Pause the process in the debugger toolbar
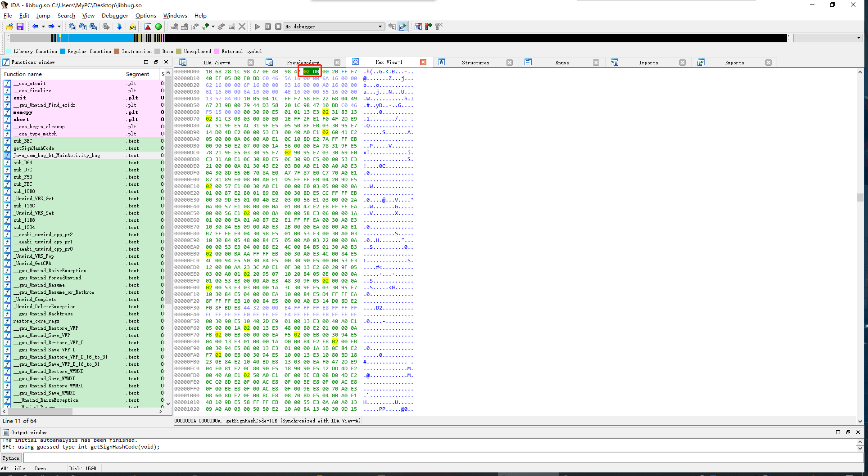 pyautogui.click(x=268, y=27)
